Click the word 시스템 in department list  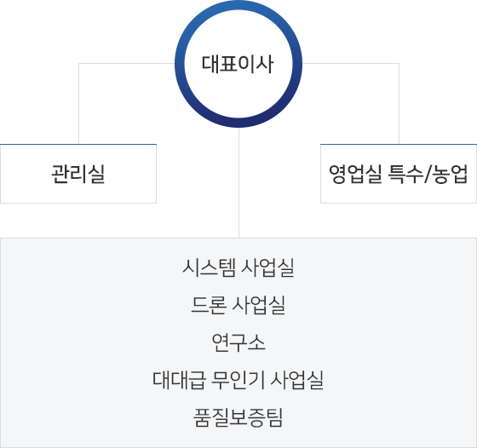209,267
